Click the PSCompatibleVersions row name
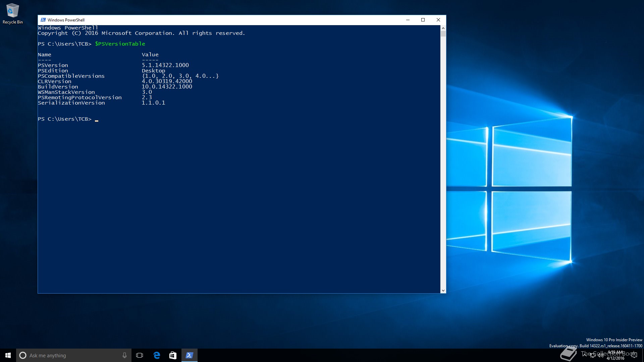Viewport: 644px width, 362px height. (71, 76)
